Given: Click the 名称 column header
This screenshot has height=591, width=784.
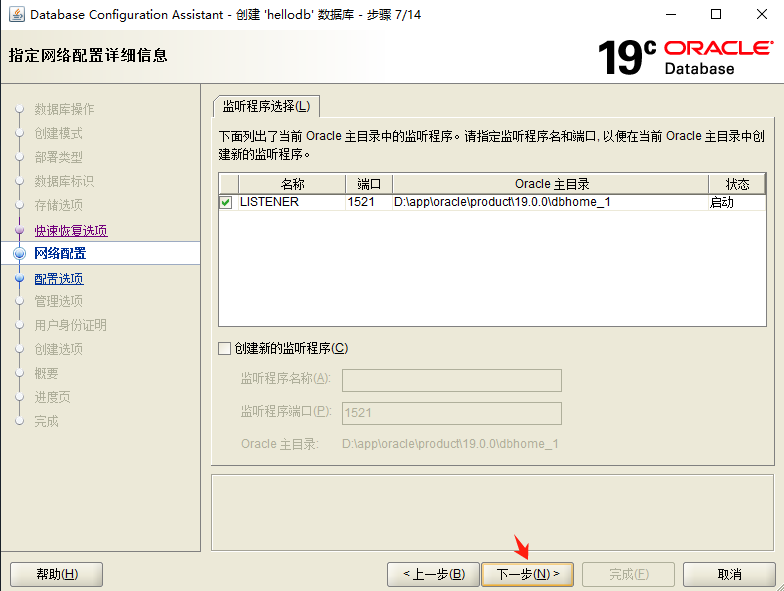Looking at the screenshot, I should [x=292, y=184].
